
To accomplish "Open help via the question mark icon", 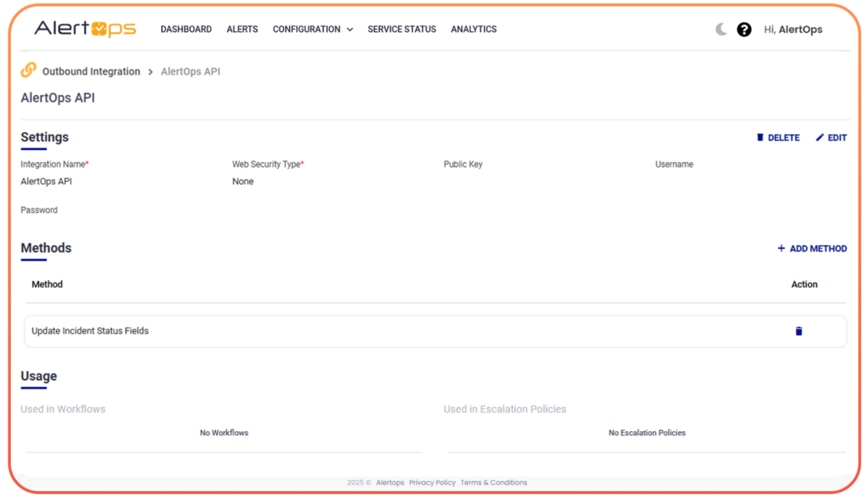I will pyautogui.click(x=744, y=29).
